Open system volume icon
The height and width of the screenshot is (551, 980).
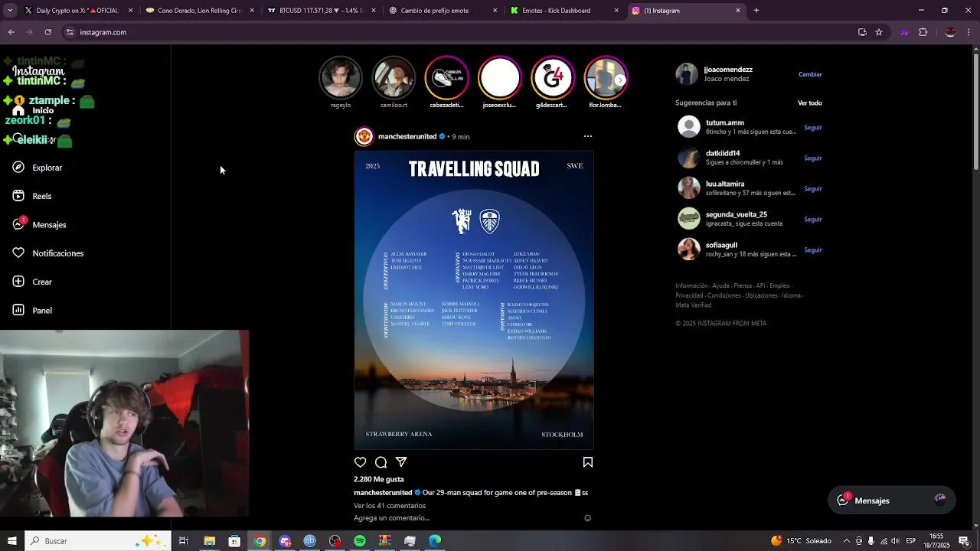pos(895,541)
